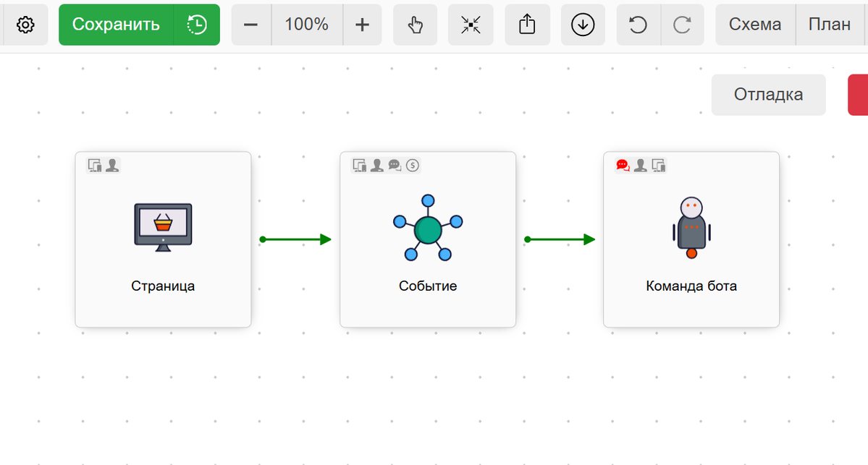This screenshot has width=868, height=465.
Task: Click the 100% zoom level field
Action: (306, 25)
